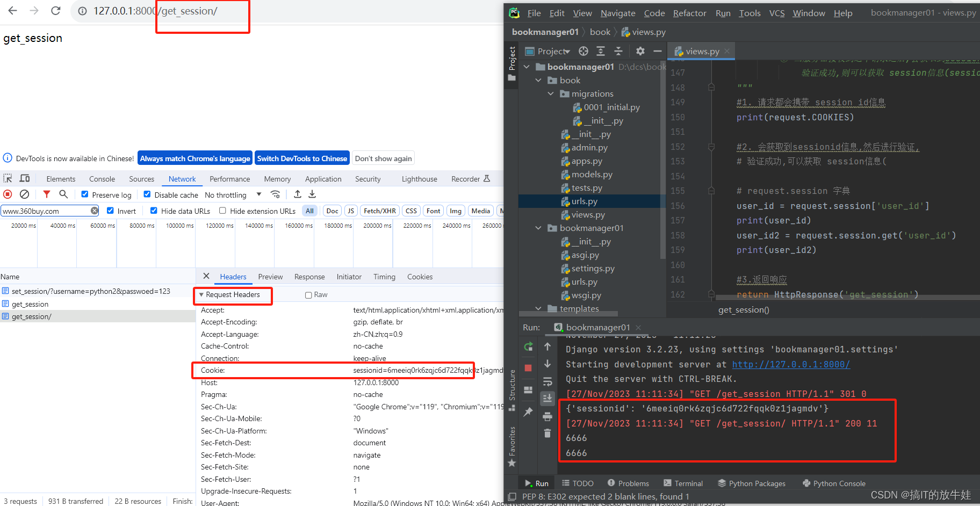Open PyCharm VCS menu
980x506 pixels.
point(776,13)
